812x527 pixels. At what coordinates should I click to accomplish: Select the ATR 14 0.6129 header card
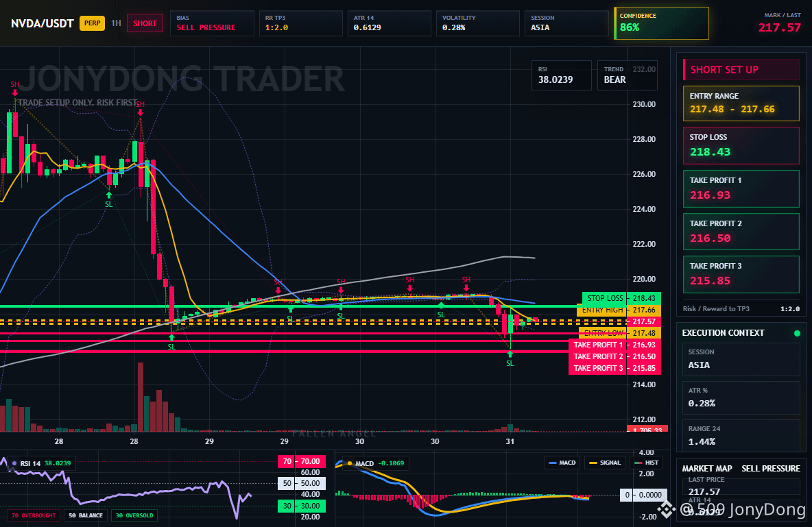click(x=390, y=23)
